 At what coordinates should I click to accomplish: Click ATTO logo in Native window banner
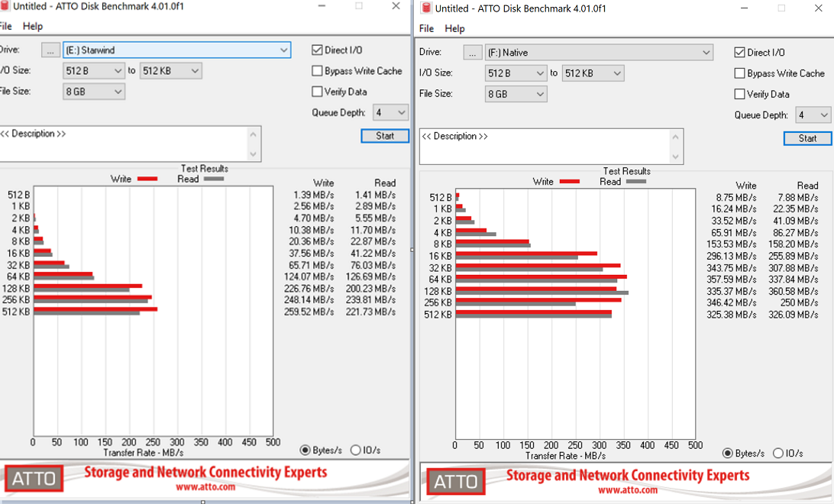point(456,482)
